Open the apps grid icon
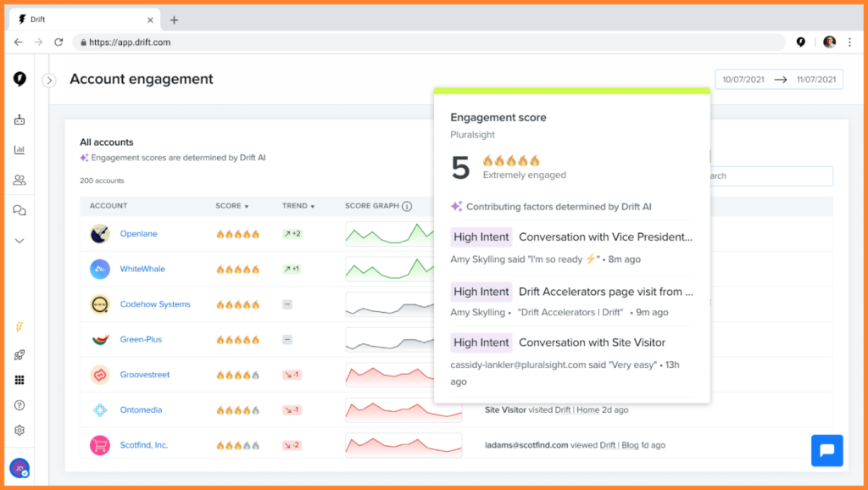 coord(19,380)
